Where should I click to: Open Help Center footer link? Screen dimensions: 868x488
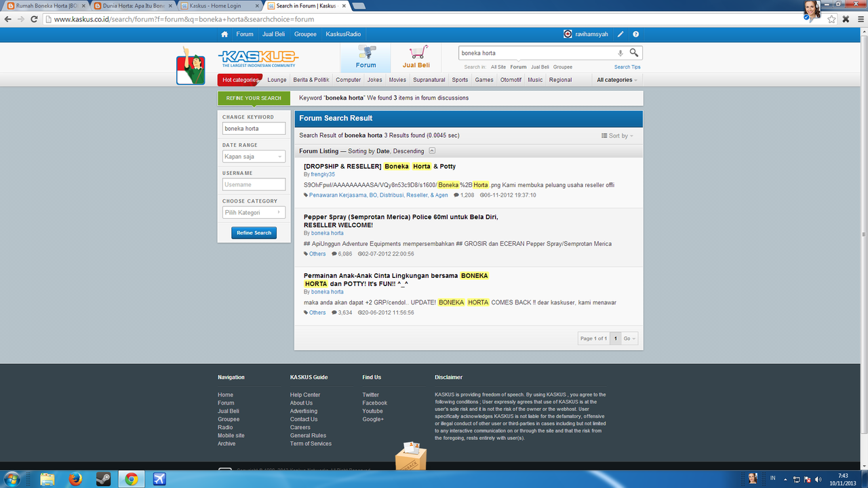pyautogui.click(x=305, y=394)
